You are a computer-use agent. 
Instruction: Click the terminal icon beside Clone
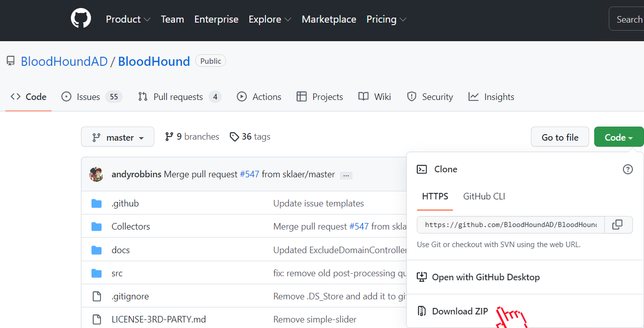(x=422, y=169)
